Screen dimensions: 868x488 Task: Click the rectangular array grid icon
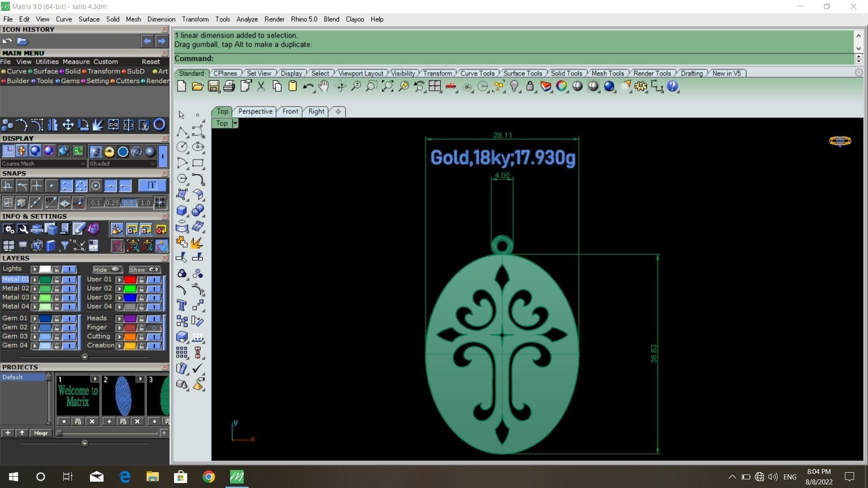point(182,352)
